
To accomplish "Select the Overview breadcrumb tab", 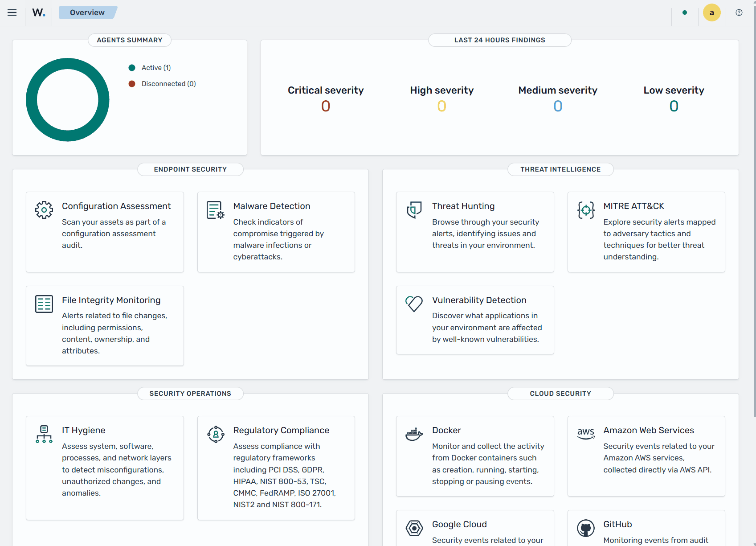I will (87, 12).
